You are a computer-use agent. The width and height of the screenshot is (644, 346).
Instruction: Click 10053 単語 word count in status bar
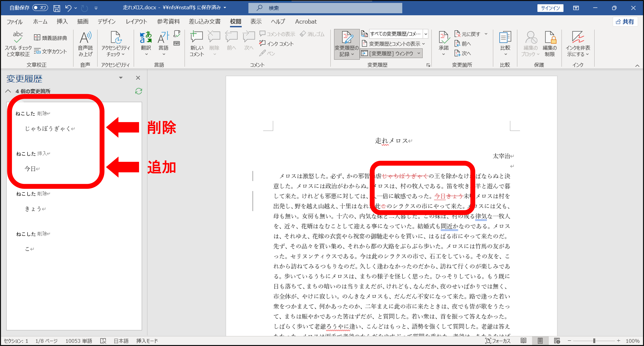[79, 341]
